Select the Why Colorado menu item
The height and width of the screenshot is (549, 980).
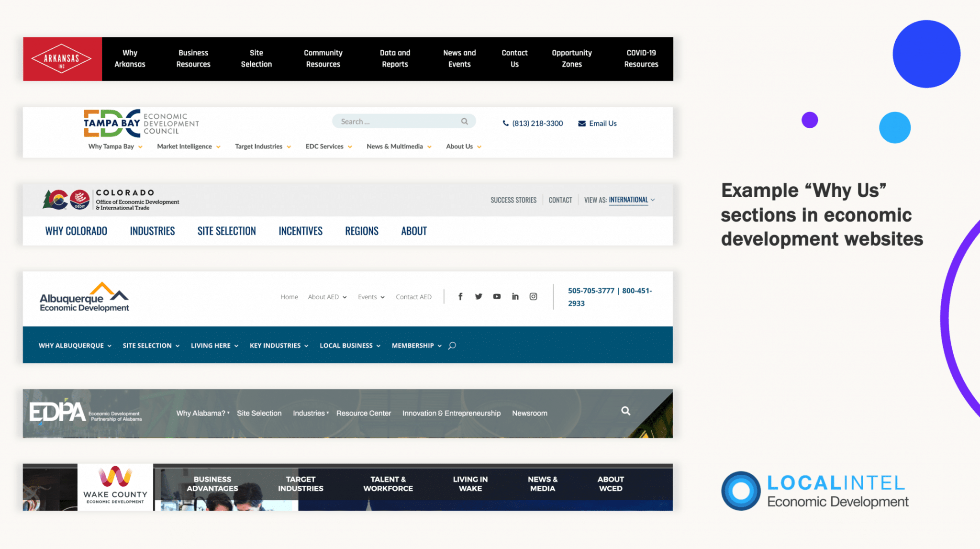point(76,231)
